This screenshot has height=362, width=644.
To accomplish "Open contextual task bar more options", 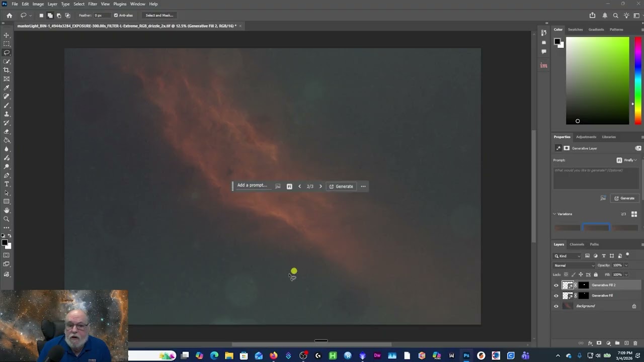I will [x=363, y=187].
